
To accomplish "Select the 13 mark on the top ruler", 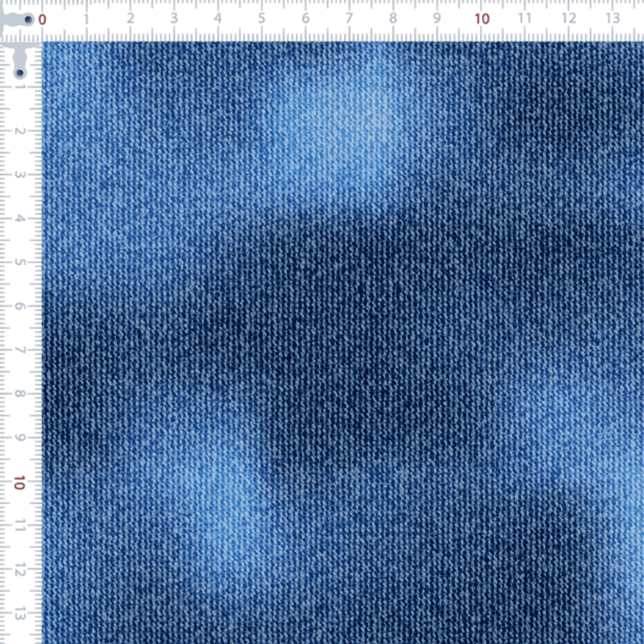I will click(x=612, y=18).
